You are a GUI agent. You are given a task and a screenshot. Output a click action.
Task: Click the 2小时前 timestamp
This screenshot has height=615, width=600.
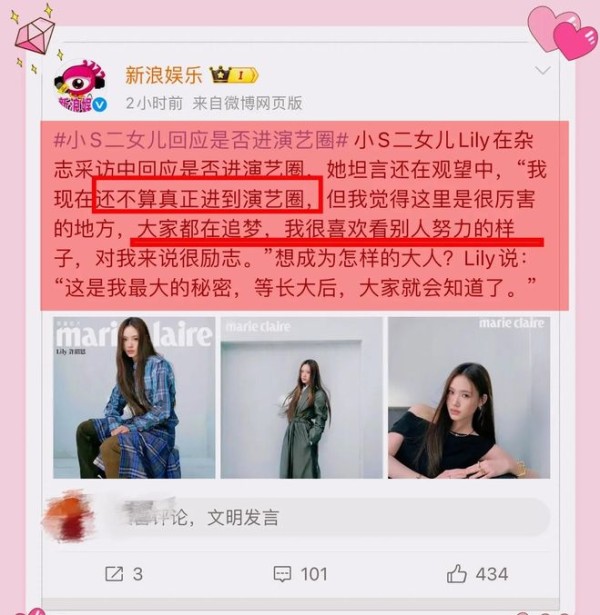pyautogui.click(x=154, y=103)
